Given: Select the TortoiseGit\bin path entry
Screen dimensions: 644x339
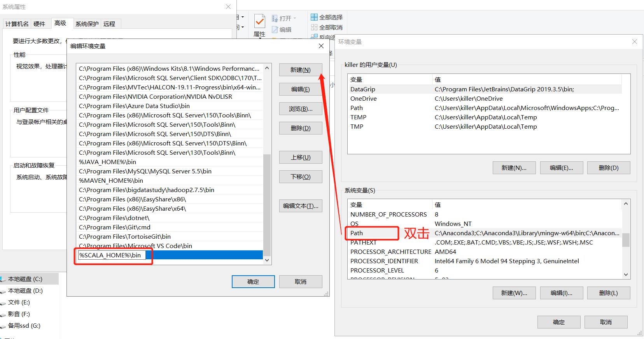Looking at the screenshot, I should pyautogui.click(x=170, y=237).
